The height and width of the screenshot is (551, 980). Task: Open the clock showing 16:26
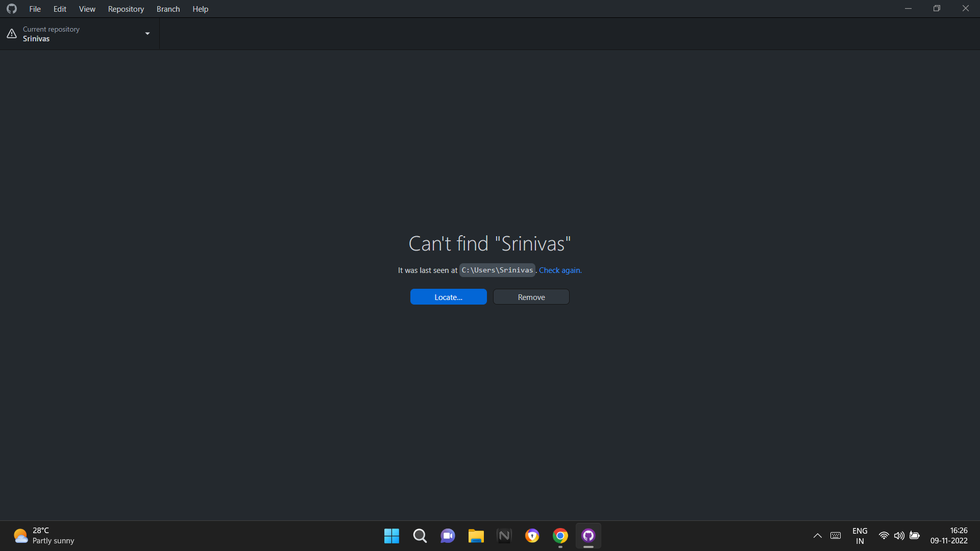point(949,536)
